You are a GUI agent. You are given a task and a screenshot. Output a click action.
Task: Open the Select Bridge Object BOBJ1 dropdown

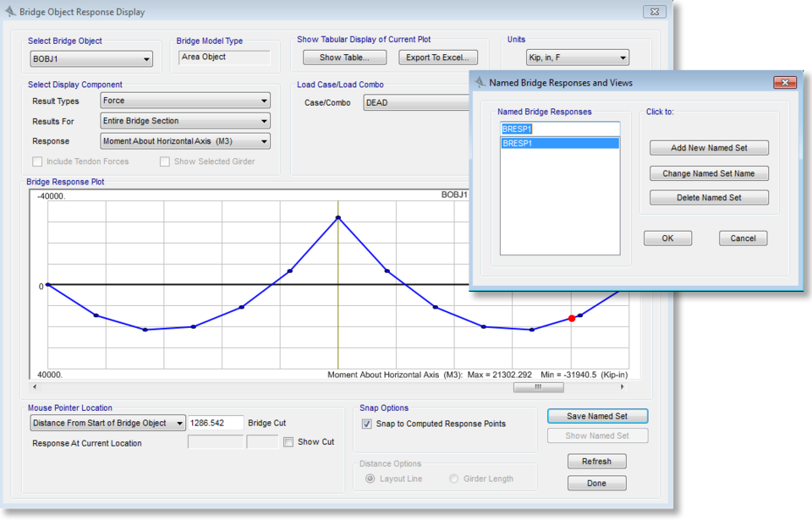point(91,59)
